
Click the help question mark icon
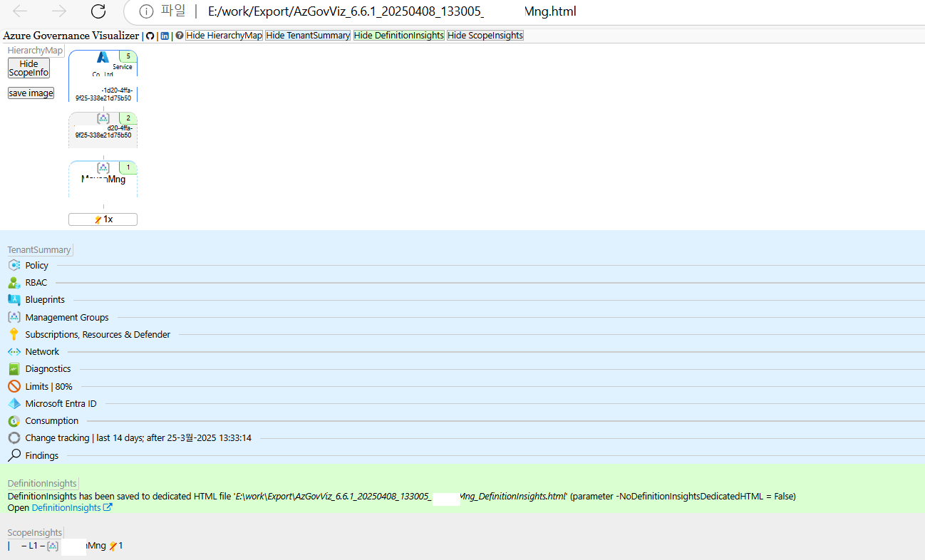pos(180,36)
